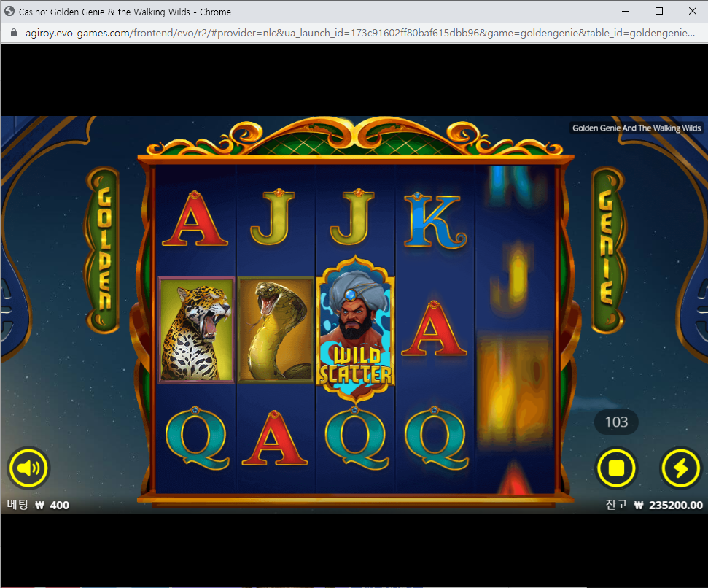708x588 pixels.
Task: Click the Q symbol below the genie
Action: click(357, 438)
